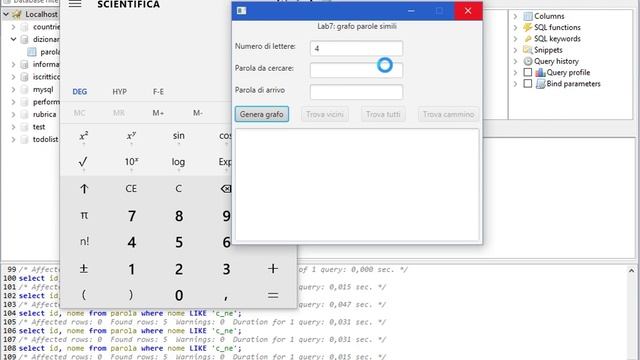
Task: Expand the countries database node
Action: click(13, 27)
